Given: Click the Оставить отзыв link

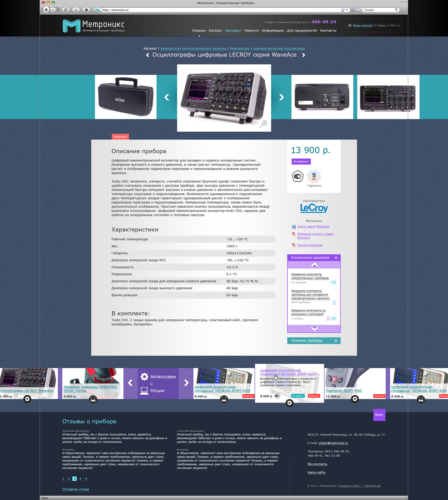Looking at the screenshot, I should (76, 489).
